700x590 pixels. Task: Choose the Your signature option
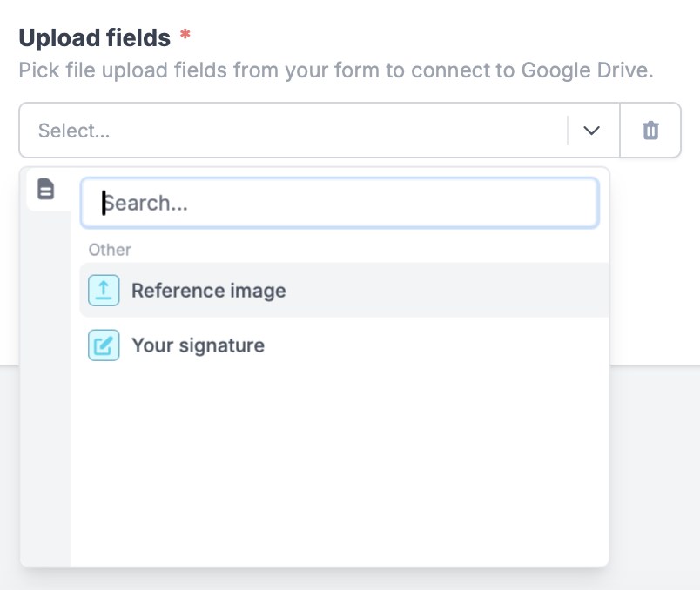coord(198,345)
